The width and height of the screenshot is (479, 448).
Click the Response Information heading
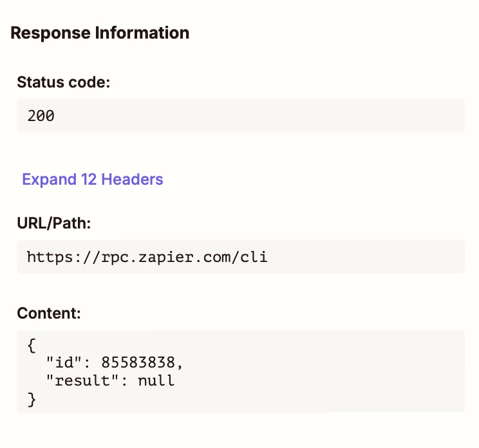click(100, 33)
